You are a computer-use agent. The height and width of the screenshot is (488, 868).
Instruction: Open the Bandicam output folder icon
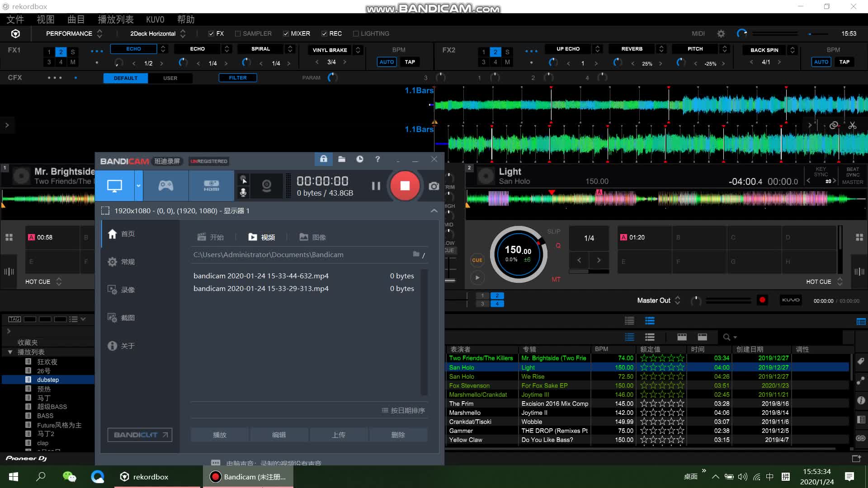pos(342,159)
